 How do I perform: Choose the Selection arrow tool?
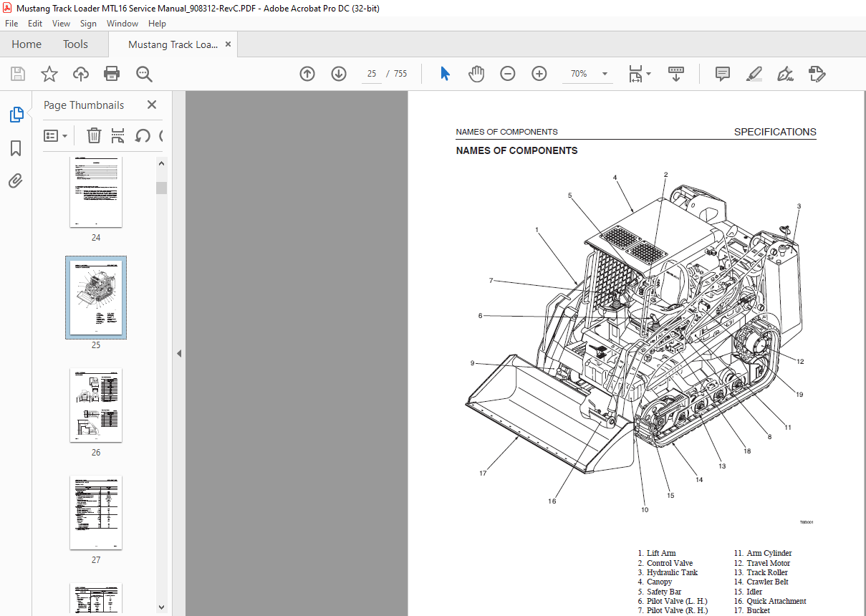coord(445,74)
